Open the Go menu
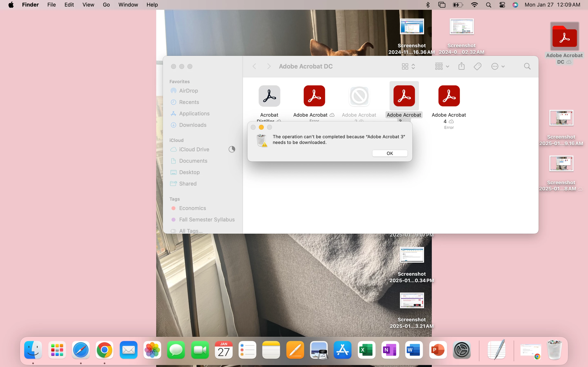588x367 pixels. [106, 5]
